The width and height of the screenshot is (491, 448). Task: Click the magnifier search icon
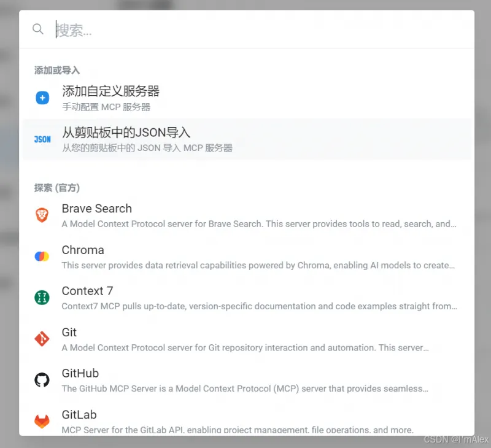coord(38,29)
